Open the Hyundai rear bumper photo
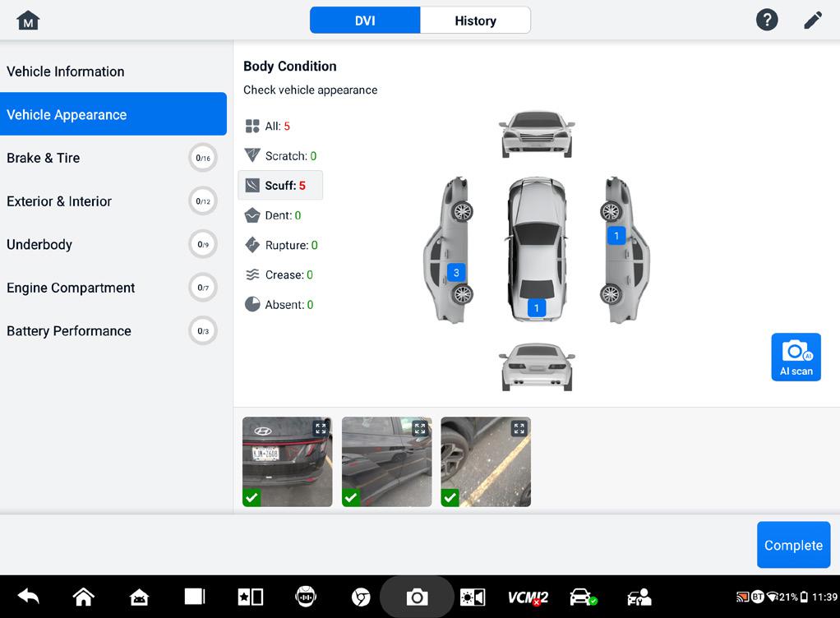The height and width of the screenshot is (618, 840). pos(287,462)
